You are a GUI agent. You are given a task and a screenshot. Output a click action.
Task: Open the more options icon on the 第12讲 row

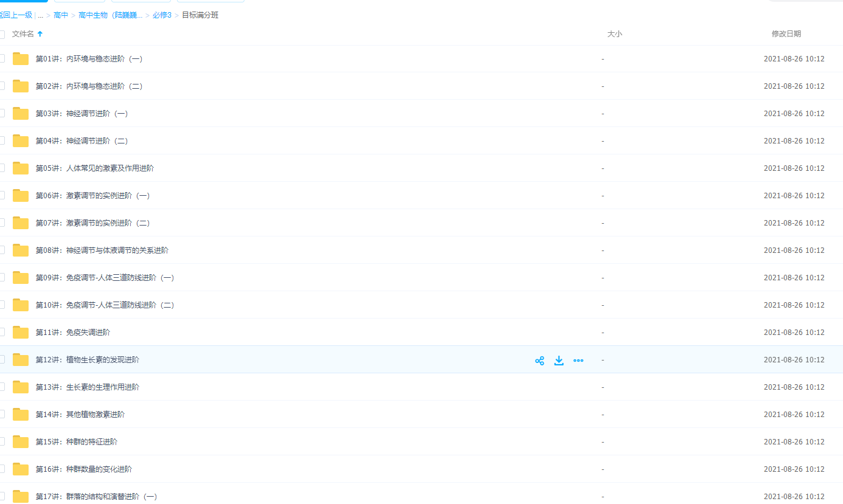(578, 361)
